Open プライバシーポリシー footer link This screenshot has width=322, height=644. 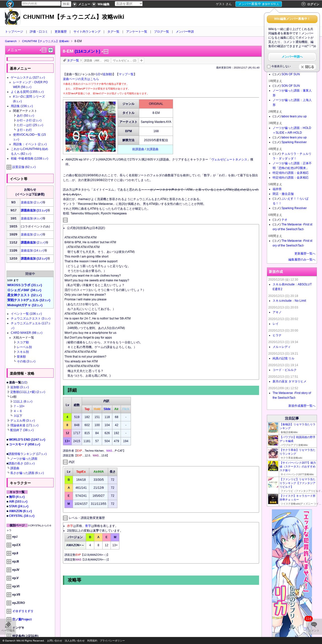[112, 641]
